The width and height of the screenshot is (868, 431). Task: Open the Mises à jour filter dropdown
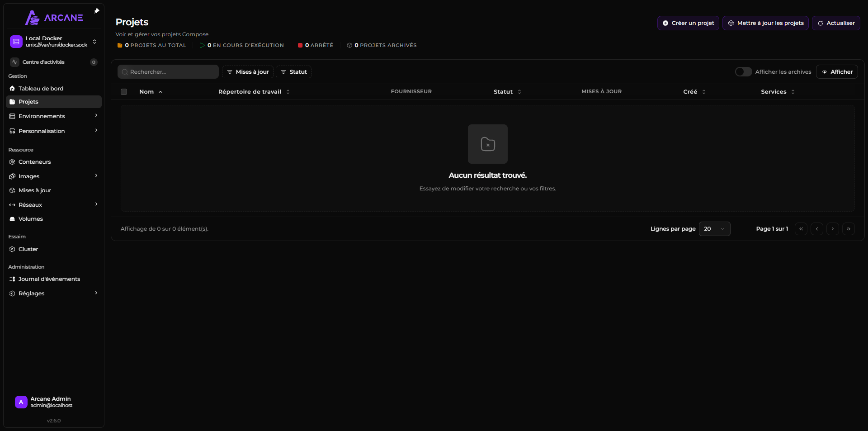248,72
